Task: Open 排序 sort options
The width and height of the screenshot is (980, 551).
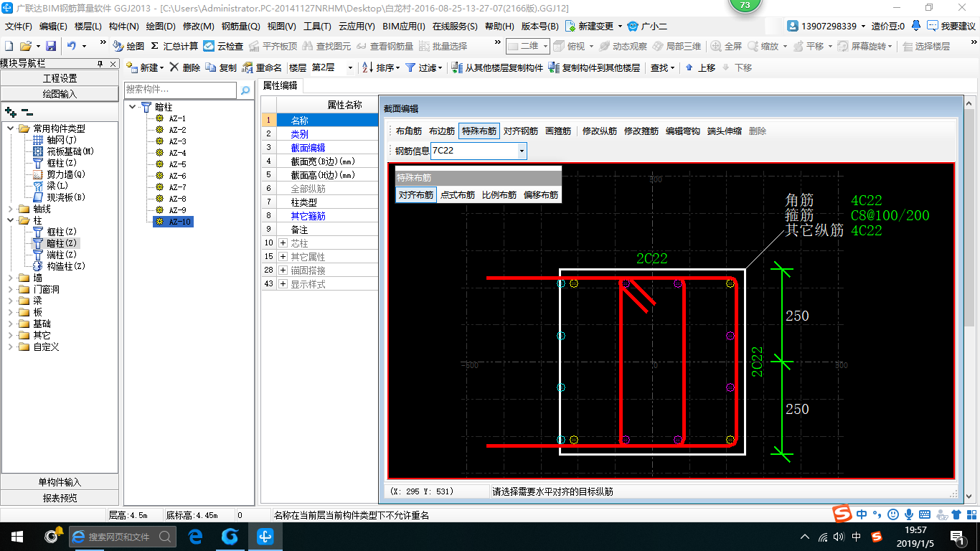Action: pyautogui.click(x=380, y=67)
